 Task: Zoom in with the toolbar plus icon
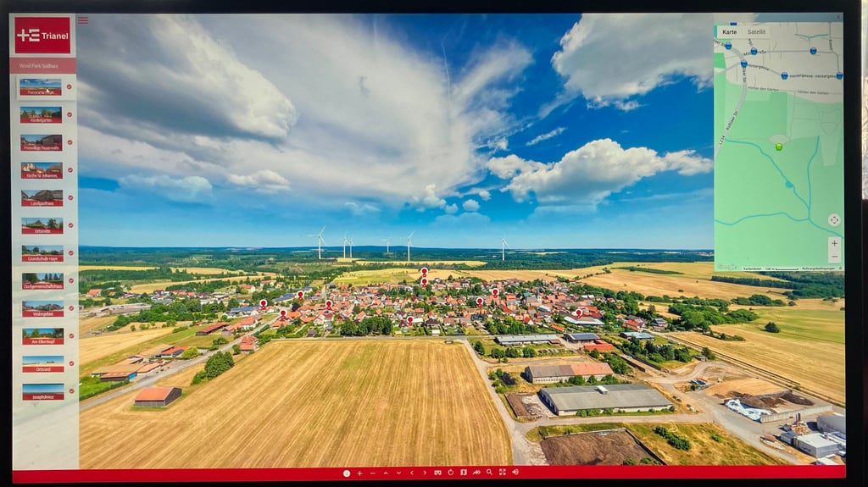[x=359, y=473]
